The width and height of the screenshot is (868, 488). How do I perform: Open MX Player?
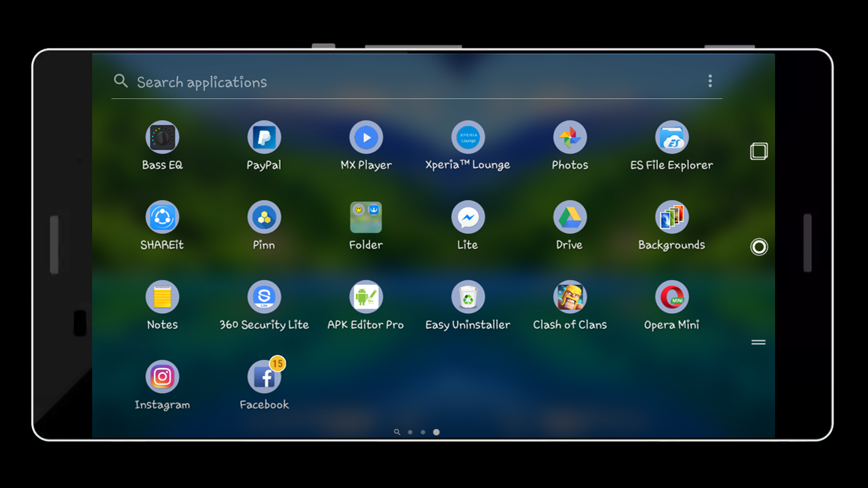[x=366, y=138]
